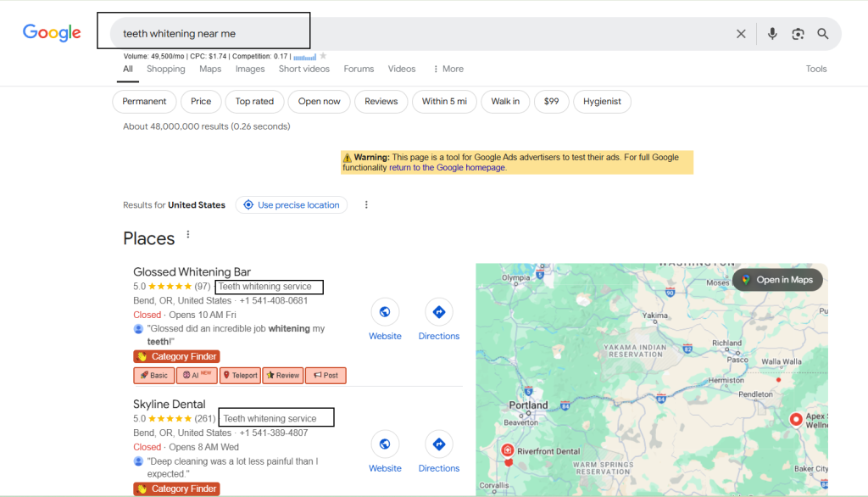Click the Open in Maps button
Screen dimensions: 868x497
[x=777, y=280]
